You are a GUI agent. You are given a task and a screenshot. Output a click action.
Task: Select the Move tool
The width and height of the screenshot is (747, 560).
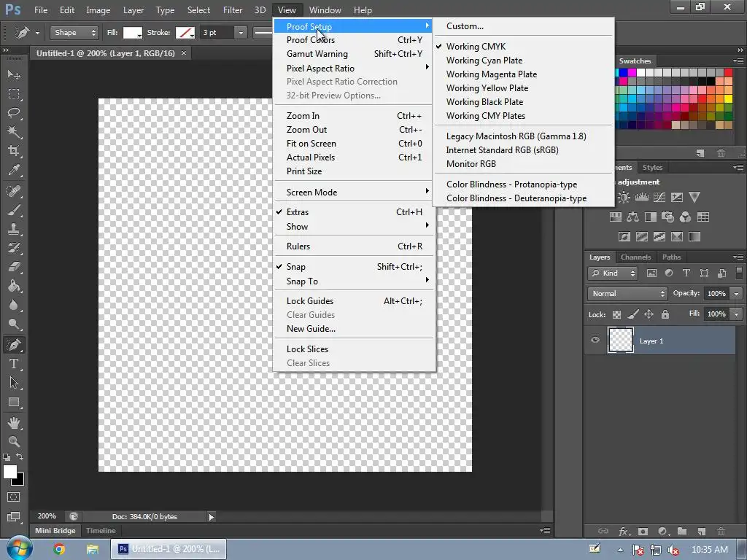pyautogui.click(x=14, y=75)
